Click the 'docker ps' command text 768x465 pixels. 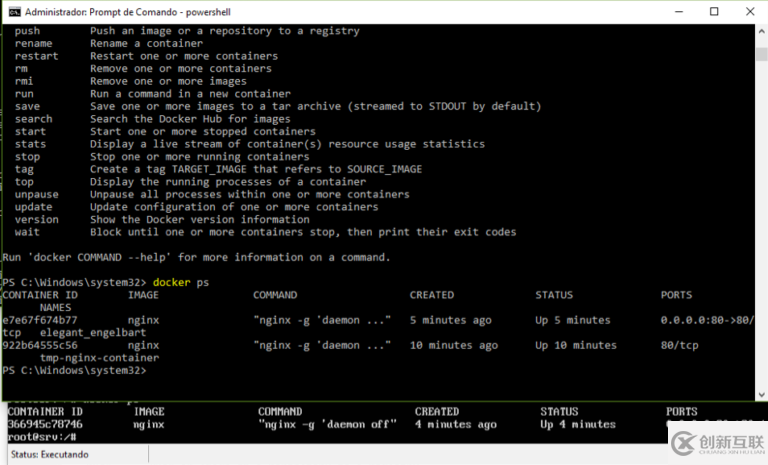point(181,282)
